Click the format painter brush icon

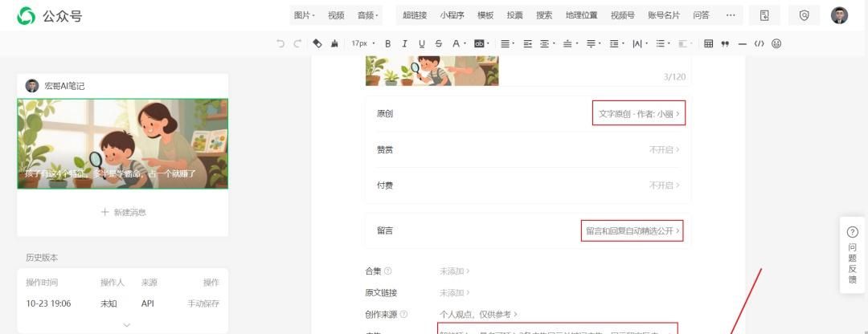pyautogui.click(x=334, y=44)
